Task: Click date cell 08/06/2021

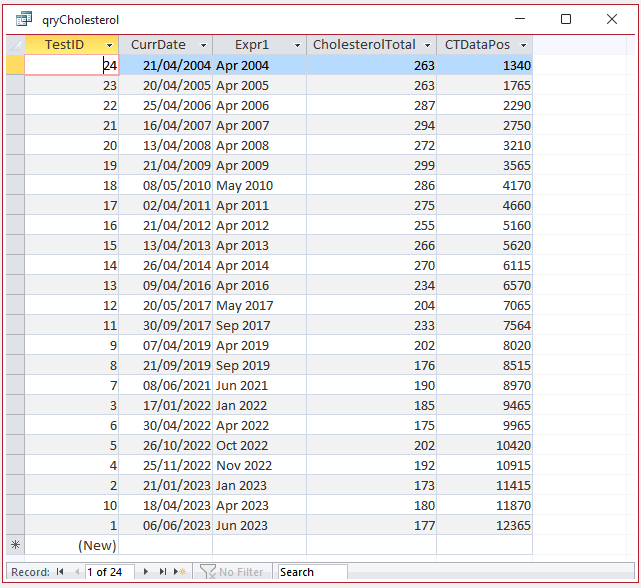Action: tap(166, 385)
